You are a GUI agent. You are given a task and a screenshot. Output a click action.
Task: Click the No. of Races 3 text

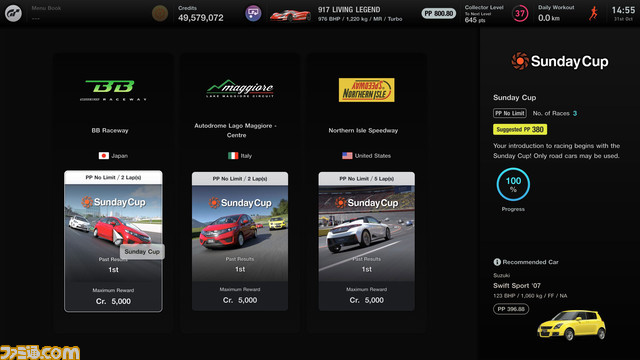pos(555,113)
